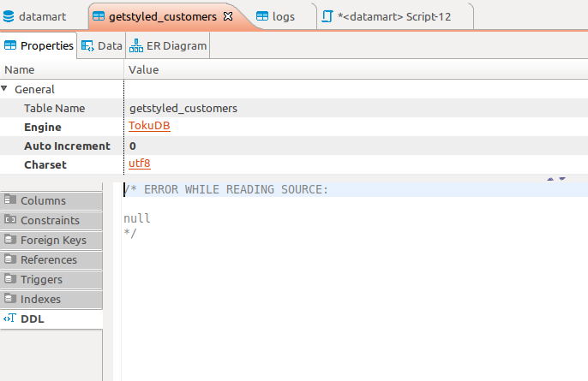Select the getstyled_customers editor tab
Image resolution: width=588 pixels, height=381 pixels.
(x=162, y=16)
